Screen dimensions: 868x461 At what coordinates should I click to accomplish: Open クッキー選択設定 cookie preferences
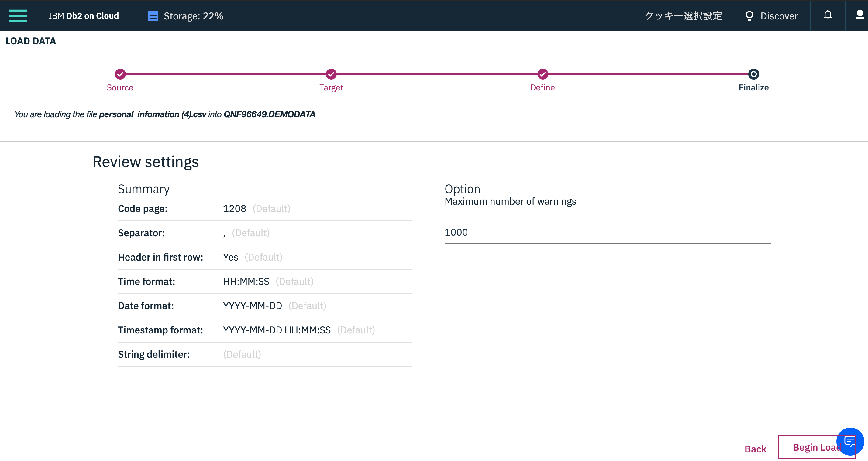tap(683, 16)
